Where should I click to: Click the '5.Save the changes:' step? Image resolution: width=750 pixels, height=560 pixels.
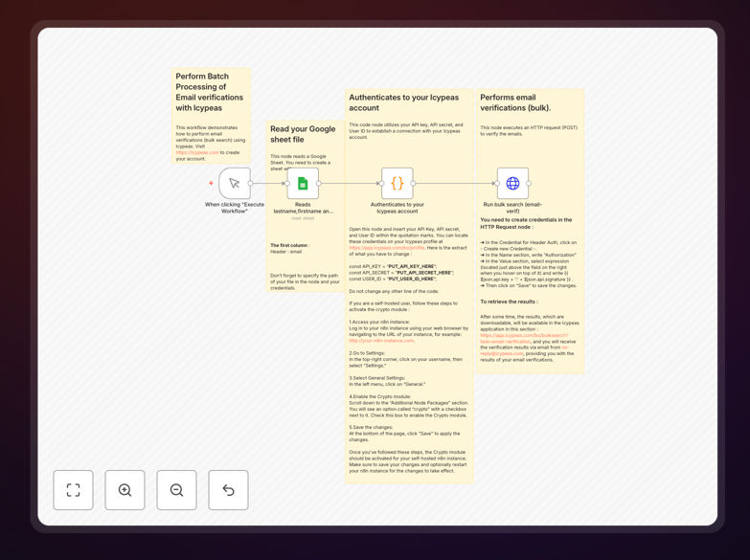click(371, 427)
